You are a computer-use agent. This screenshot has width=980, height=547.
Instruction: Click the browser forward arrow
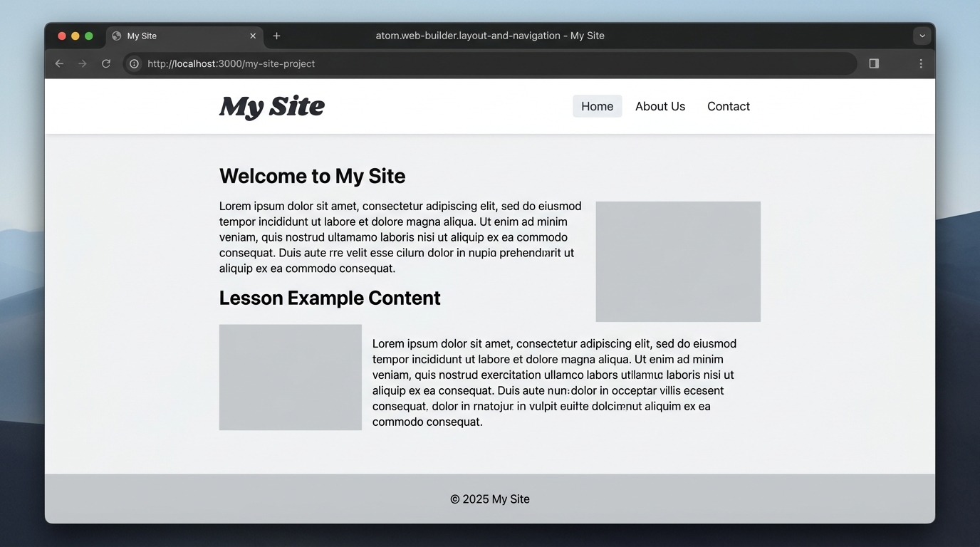(83, 63)
